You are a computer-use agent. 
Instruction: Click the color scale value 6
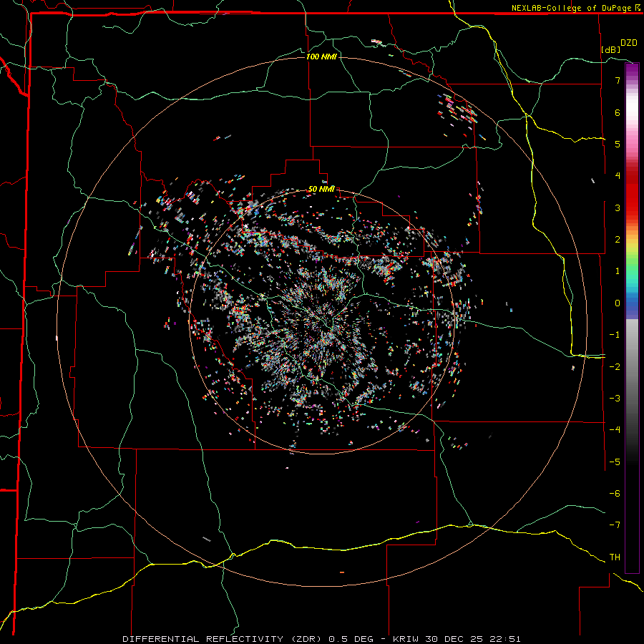tap(618, 112)
